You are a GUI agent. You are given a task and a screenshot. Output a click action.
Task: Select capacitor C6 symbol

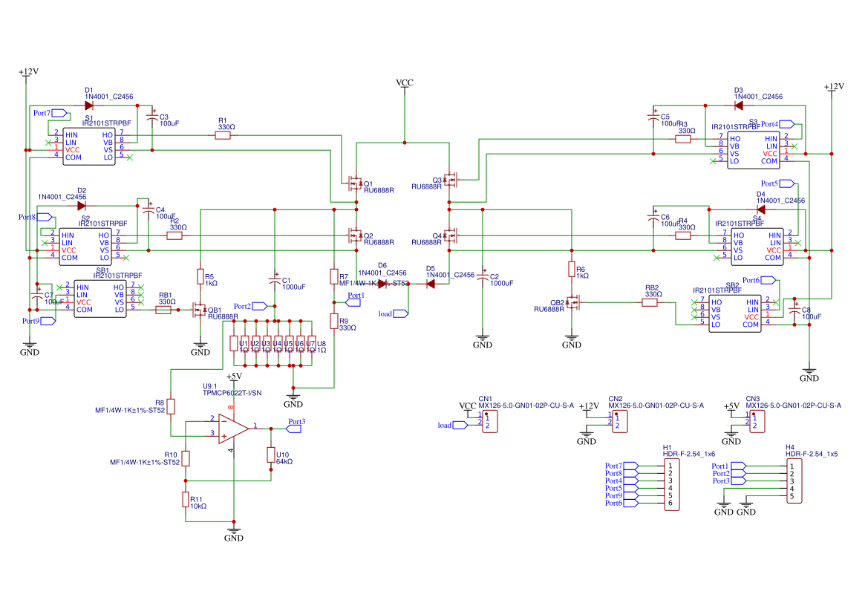point(653,217)
